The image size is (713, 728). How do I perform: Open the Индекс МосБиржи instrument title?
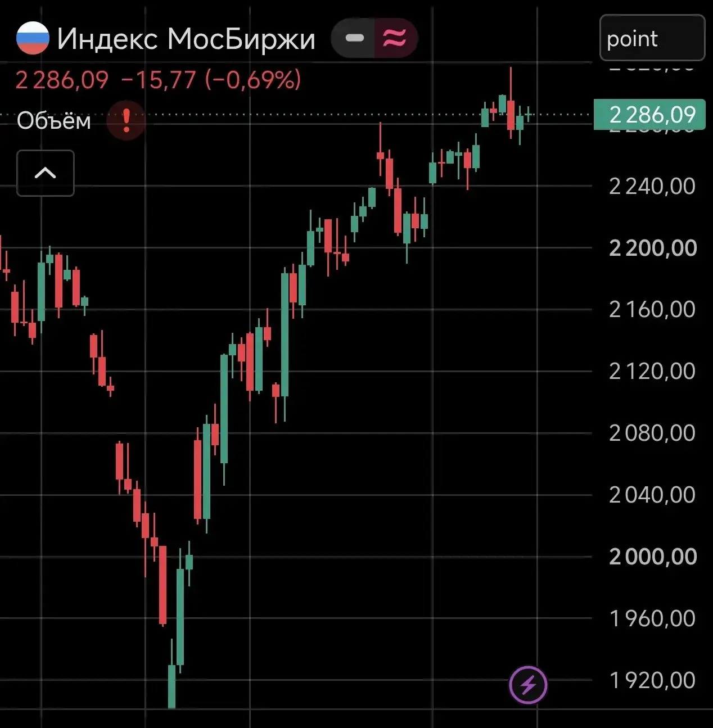186,39
